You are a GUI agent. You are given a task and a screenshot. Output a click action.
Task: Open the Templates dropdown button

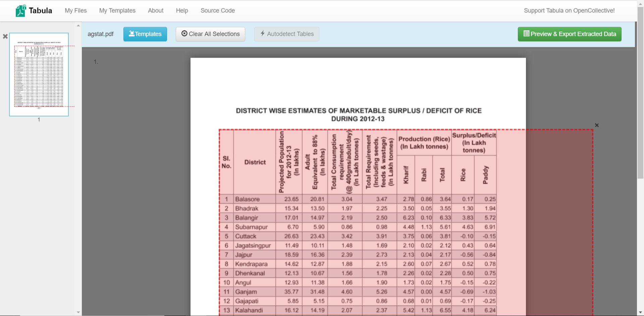[x=145, y=34]
